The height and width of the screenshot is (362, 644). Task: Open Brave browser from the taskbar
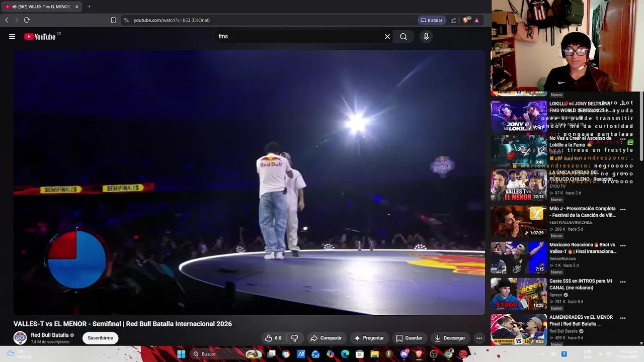[419, 354]
